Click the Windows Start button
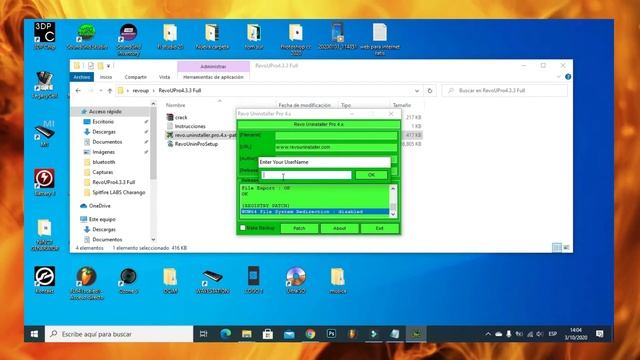640x360 pixels. pyautogui.click(x=34, y=334)
